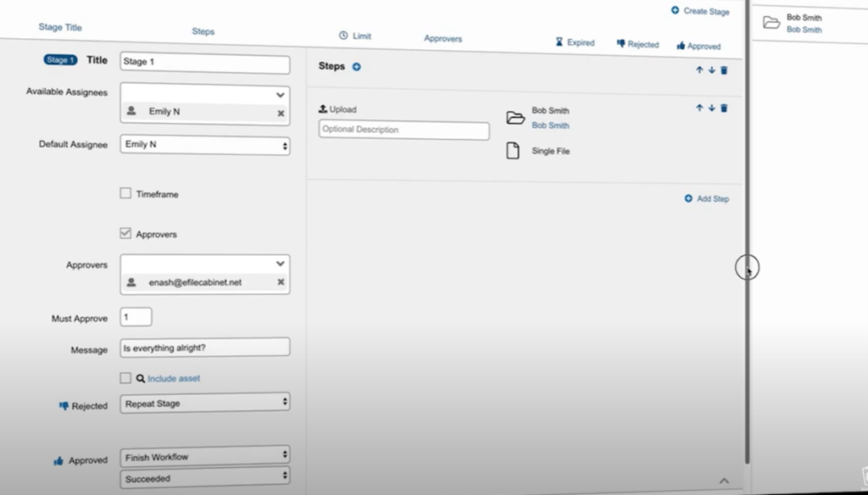868x495 pixels.
Task: Open the Rejected action Repeat Stage dropdown
Action: point(204,404)
